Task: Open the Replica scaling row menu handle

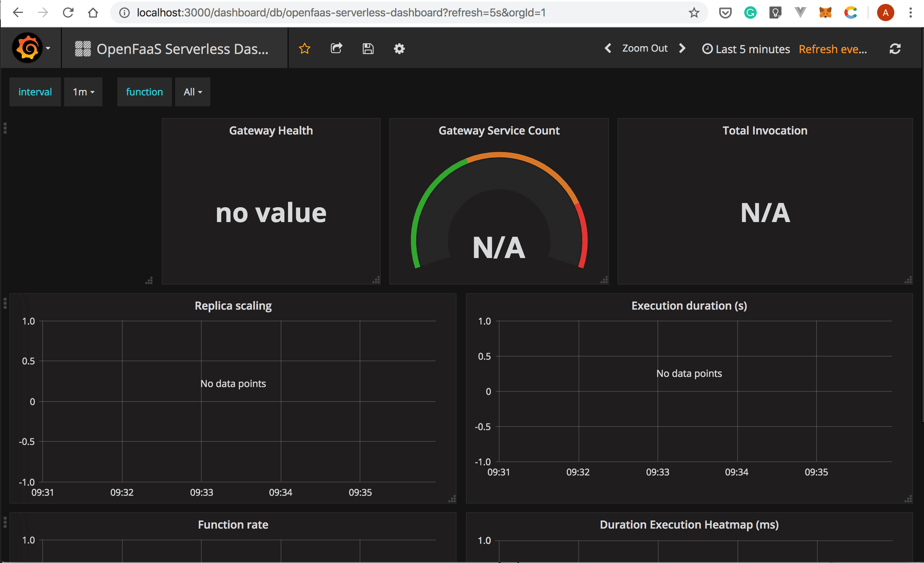Action: 5,303
